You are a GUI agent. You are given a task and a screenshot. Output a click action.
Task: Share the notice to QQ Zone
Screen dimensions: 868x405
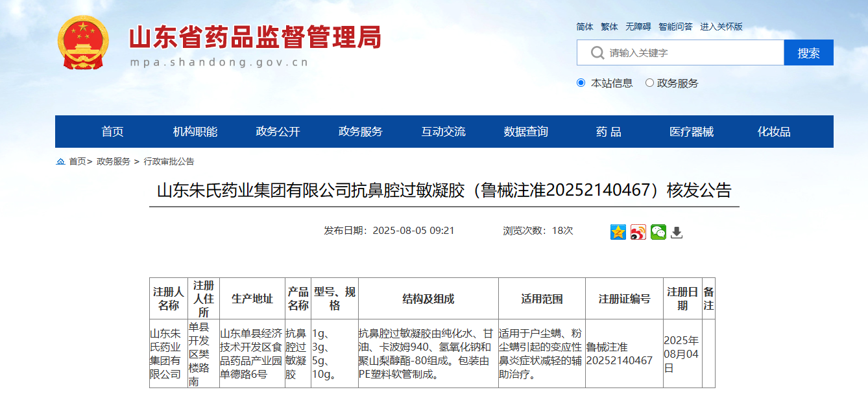[x=618, y=232]
